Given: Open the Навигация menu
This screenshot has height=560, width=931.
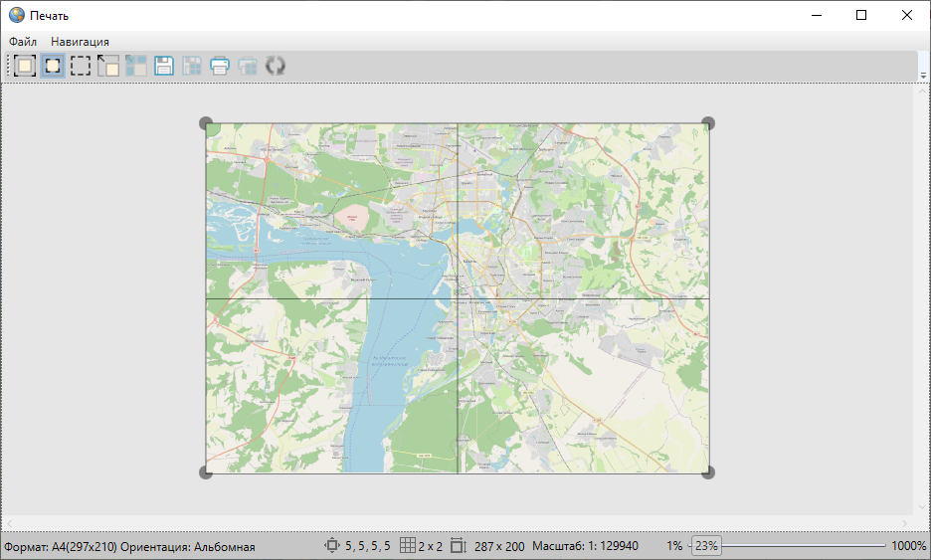Looking at the screenshot, I should [80, 42].
